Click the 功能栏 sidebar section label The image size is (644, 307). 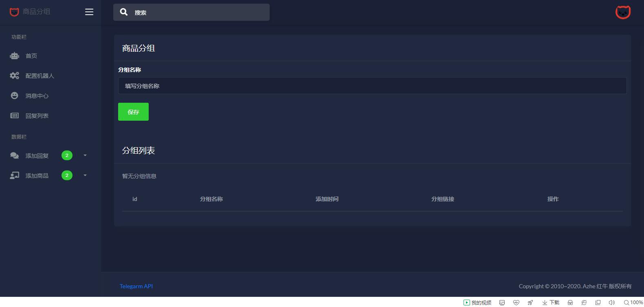tap(19, 37)
